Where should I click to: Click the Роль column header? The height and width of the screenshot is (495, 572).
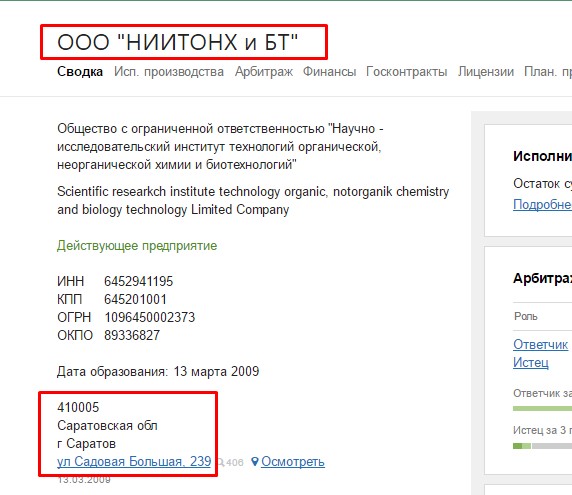526,316
